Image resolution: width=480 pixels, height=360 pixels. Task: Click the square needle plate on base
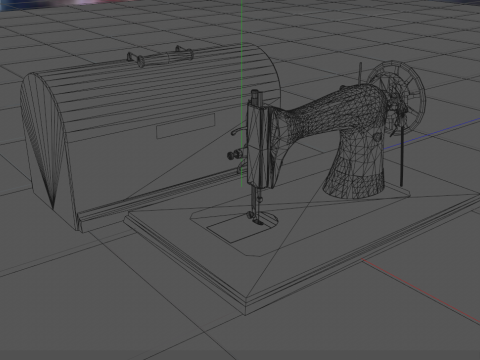[239, 227]
